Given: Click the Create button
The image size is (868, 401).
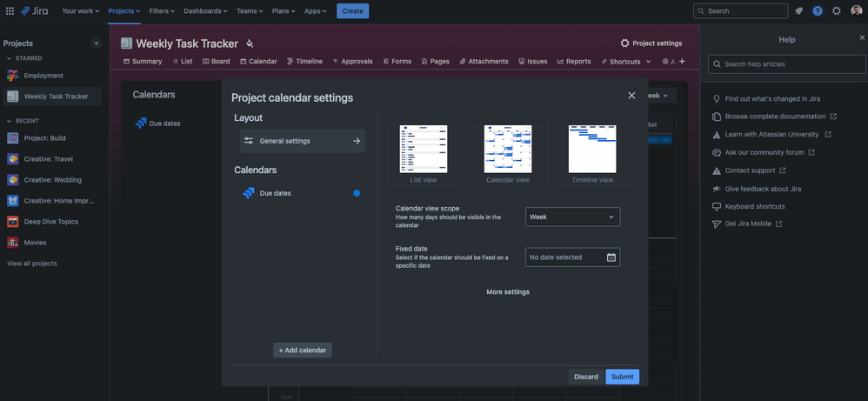Looking at the screenshot, I should (x=352, y=11).
